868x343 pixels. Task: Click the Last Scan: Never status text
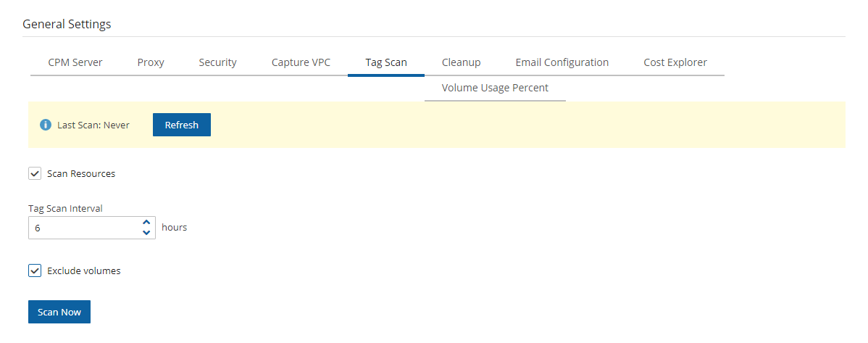(x=93, y=125)
